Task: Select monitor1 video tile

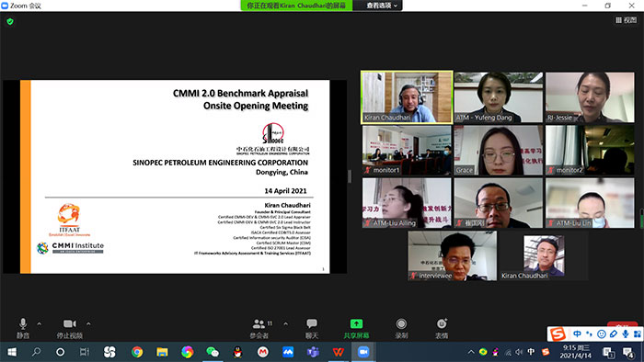Action: pos(407,150)
